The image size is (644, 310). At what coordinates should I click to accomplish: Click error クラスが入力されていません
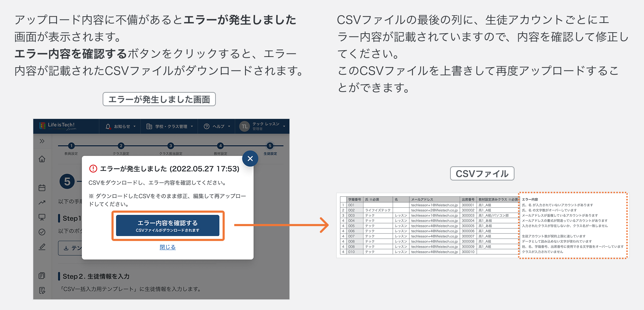pyautogui.click(x=542, y=252)
